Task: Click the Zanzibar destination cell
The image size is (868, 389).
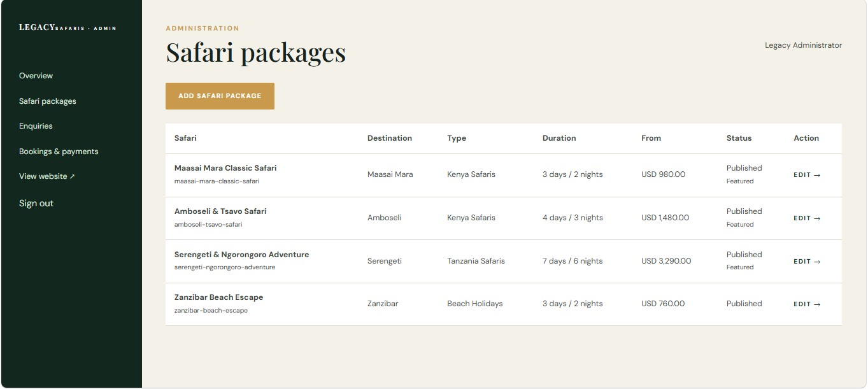Action: (383, 304)
